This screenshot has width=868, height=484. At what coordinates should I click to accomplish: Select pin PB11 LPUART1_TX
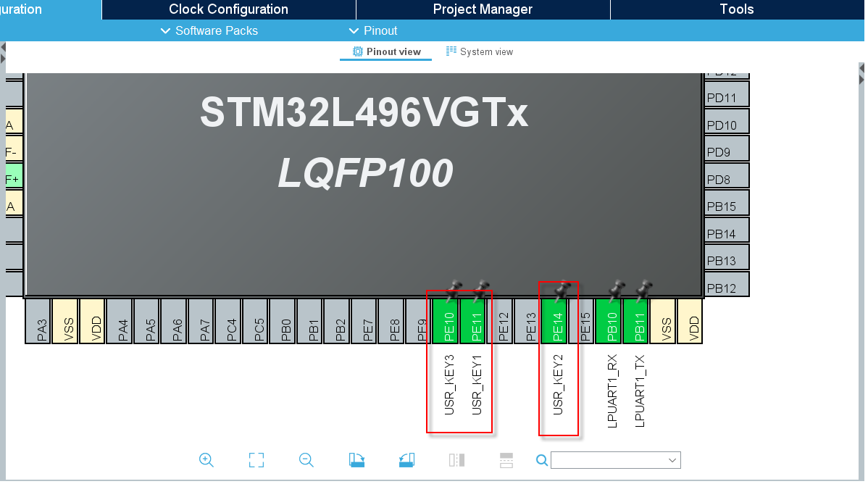(636, 322)
